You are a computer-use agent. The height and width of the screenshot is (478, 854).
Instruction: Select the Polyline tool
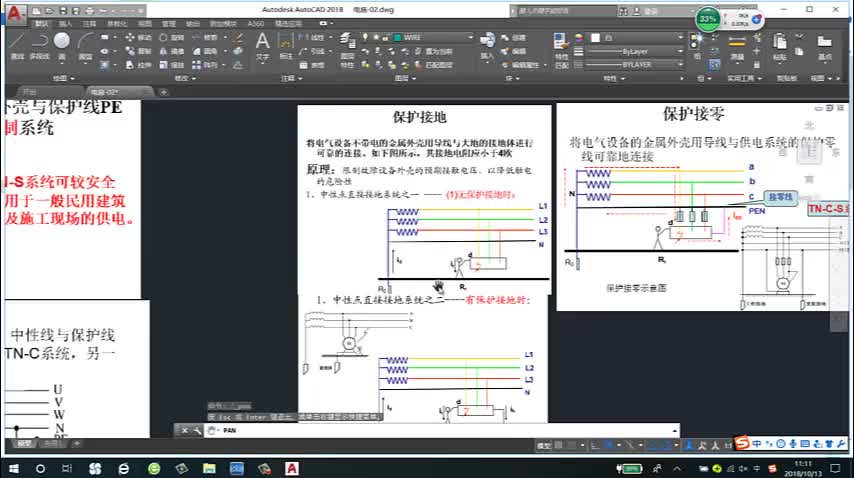39,45
